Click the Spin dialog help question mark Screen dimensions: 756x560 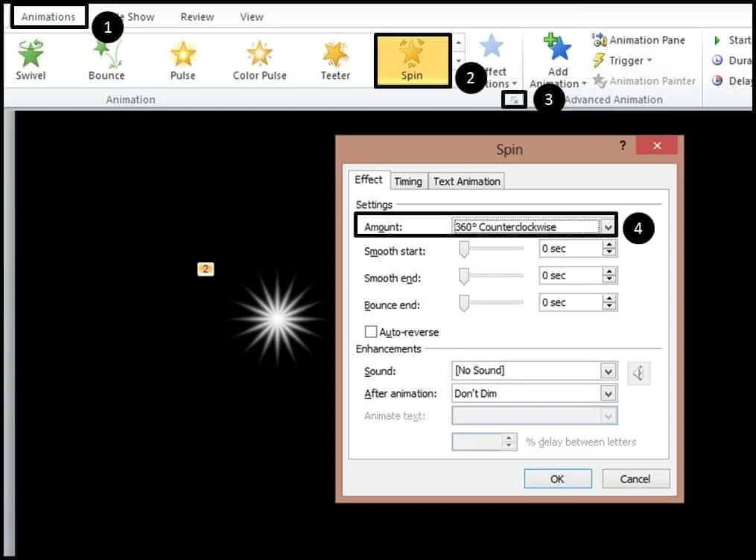coord(623,145)
